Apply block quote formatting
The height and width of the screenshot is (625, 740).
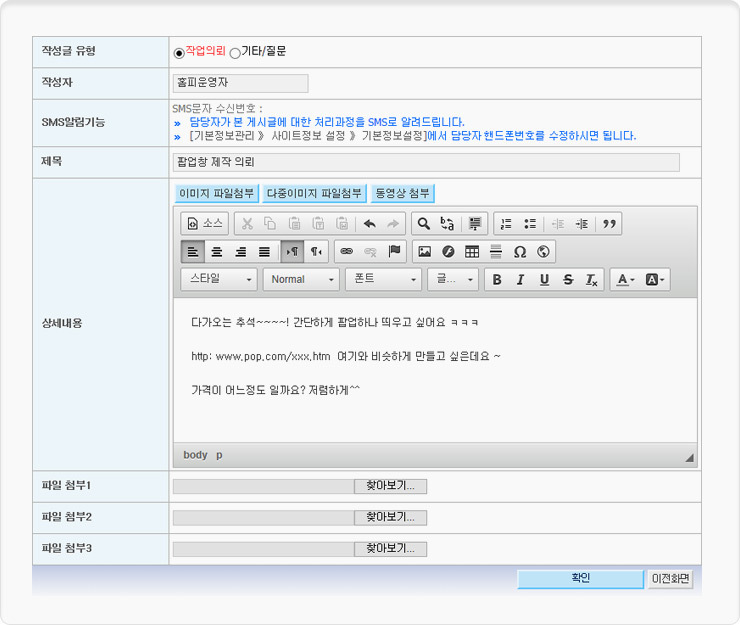click(609, 223)
